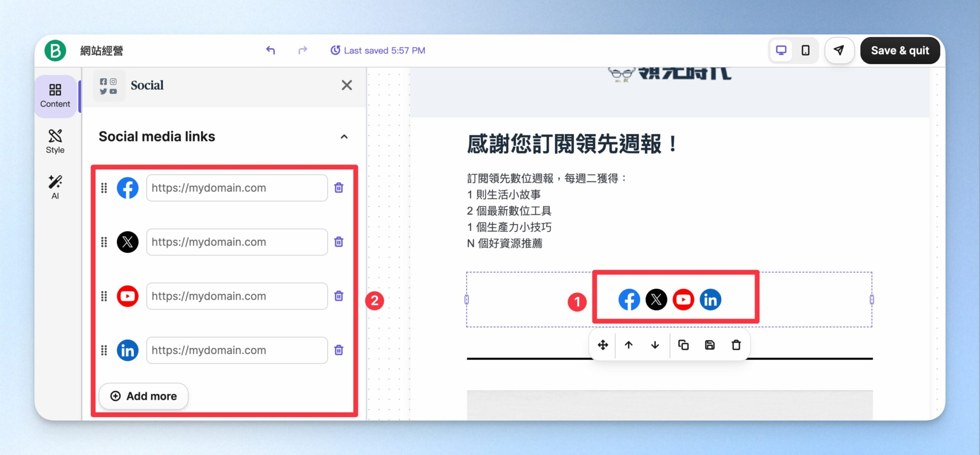The width and height of the screenshot is (980, 455).
Task: Click the move block handle icon
Action: (603, 345)
